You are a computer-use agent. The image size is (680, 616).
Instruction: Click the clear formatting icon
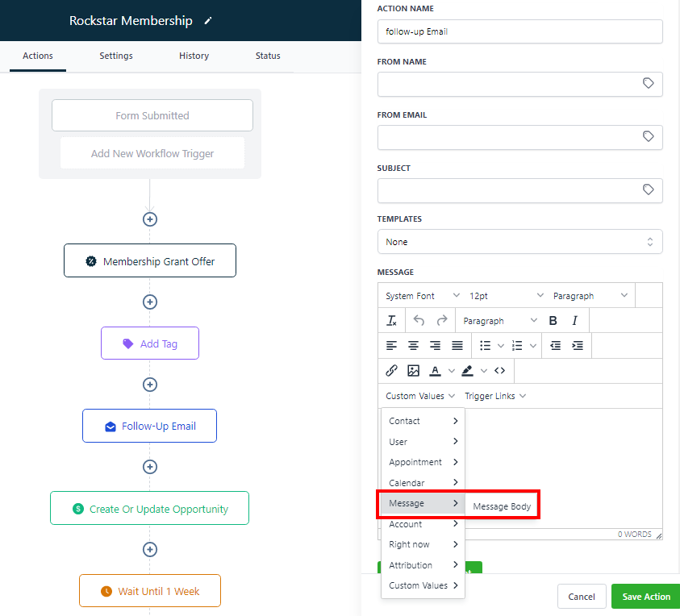391,321
